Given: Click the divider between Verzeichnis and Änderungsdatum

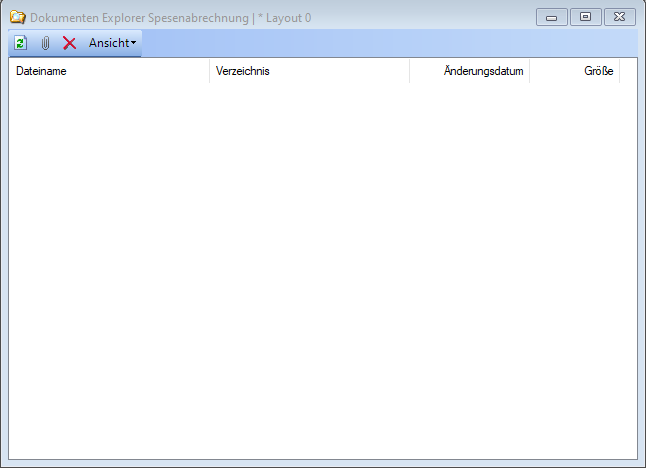Looking at the screenshot, I should [x=409, y=71].
